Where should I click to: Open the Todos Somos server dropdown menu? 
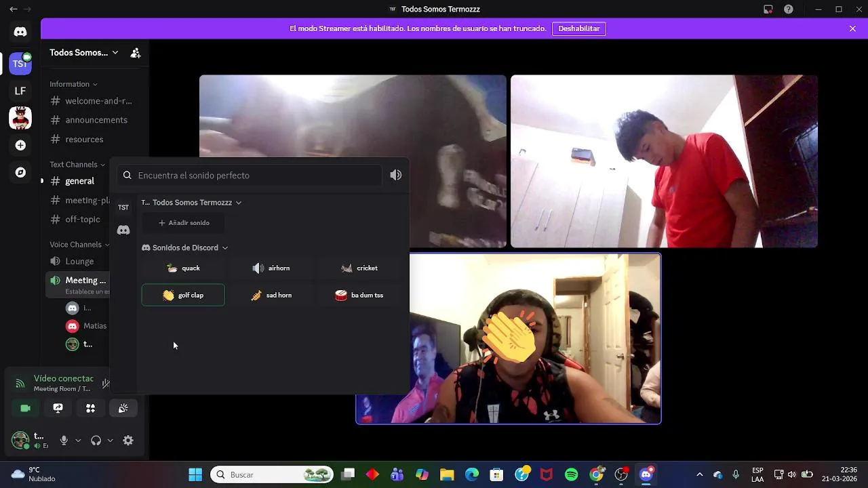click(x=84, y=52)
